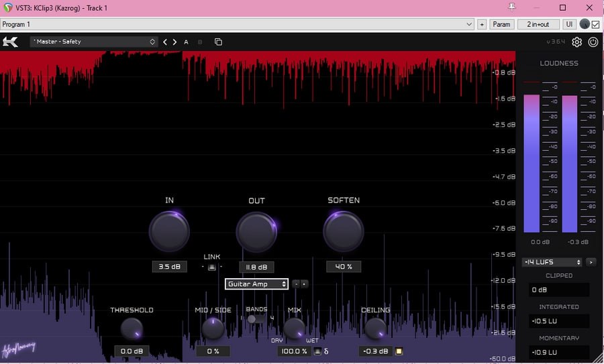Click the 0.0 dB peak readout under meter

tap(540, 242)
